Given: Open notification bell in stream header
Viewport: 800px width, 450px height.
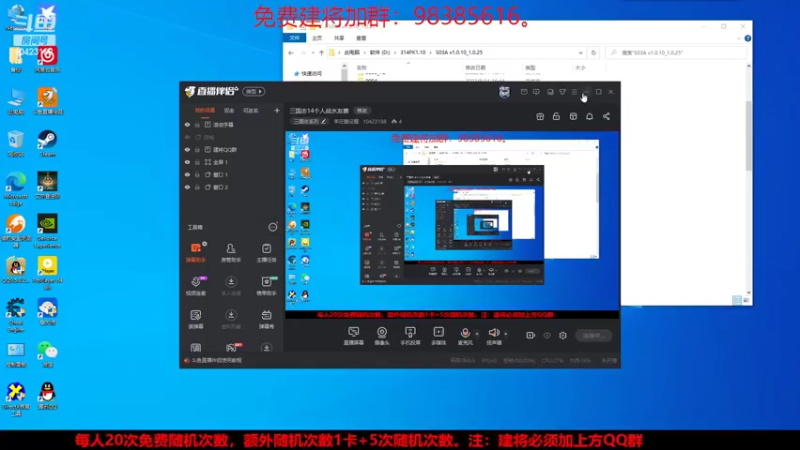Looking at the screenshot, I should [x=589, y=116].
